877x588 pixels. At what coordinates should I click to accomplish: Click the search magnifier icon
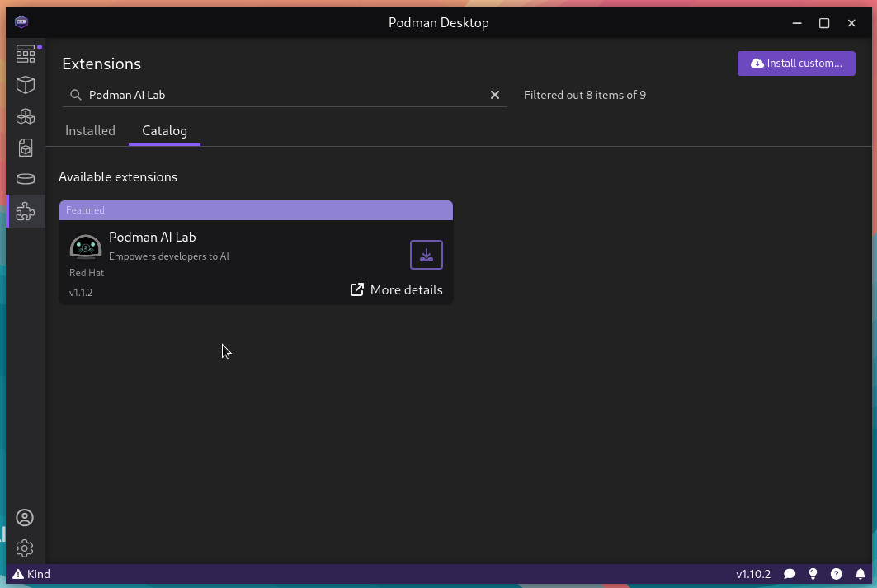[76, 95]
